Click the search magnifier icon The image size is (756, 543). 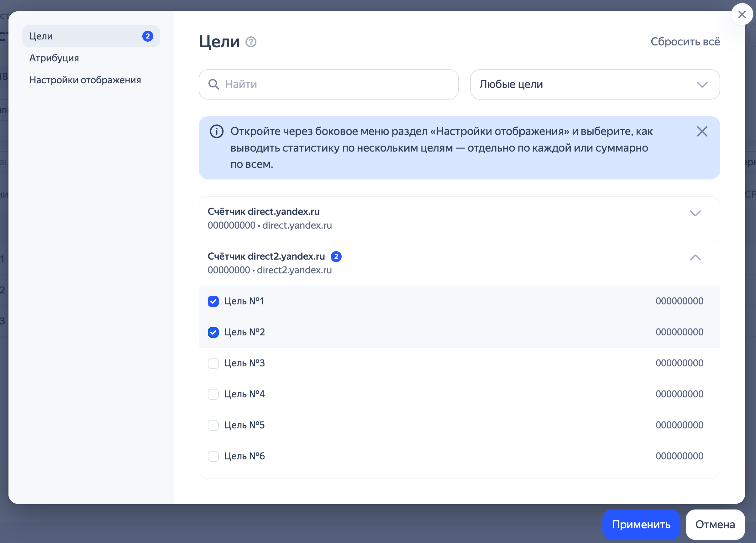214,84
